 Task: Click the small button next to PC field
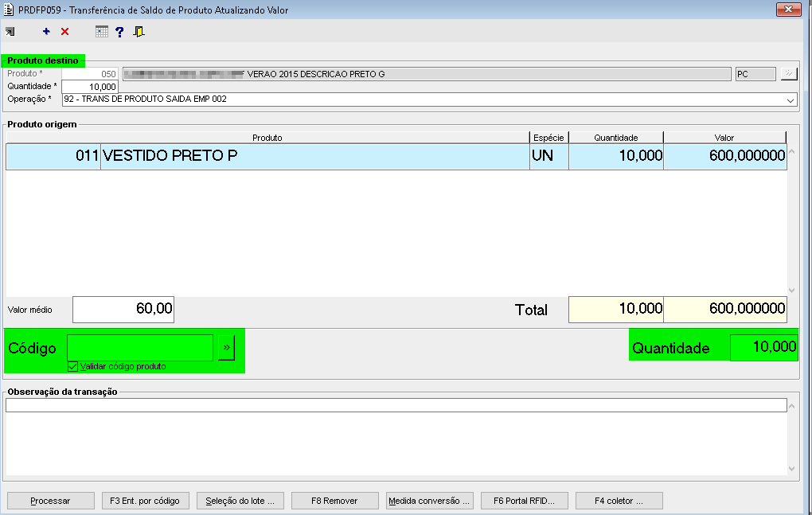tap(789, 74)
